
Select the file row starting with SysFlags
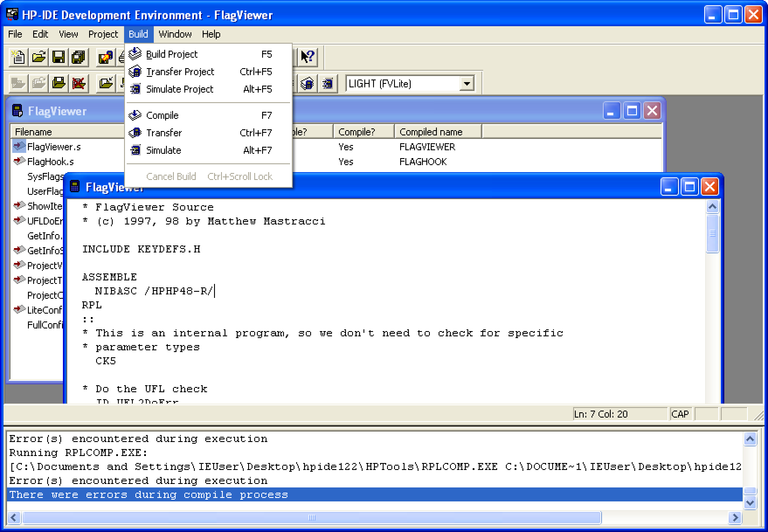(x=45, y=176)
